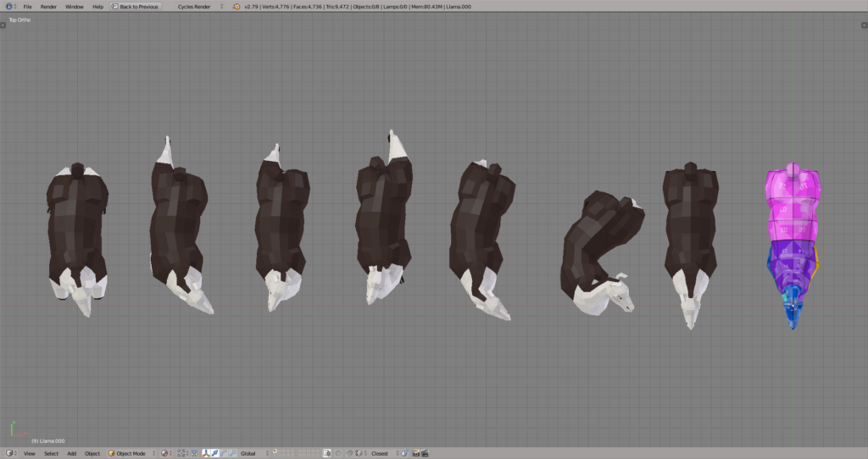Toggle the 3D manipulator widget icon
This screenshot has height=459, width=868.
[x=205, y=453]
